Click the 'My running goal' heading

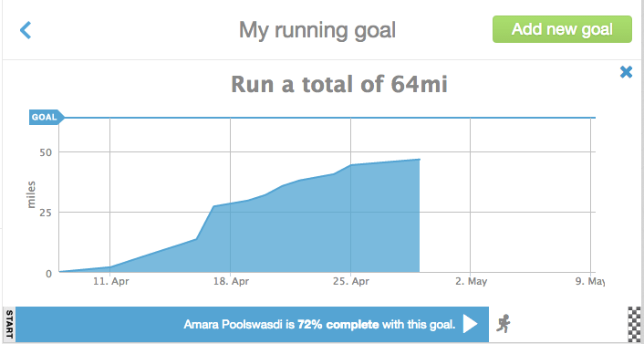(x=317, y=30)
